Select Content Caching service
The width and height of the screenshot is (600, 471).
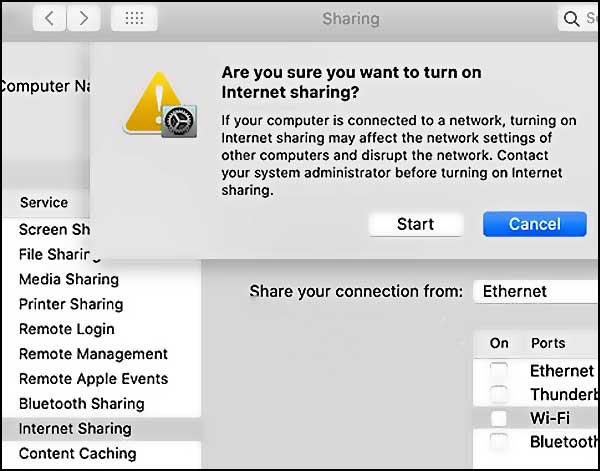click(78, 453)
